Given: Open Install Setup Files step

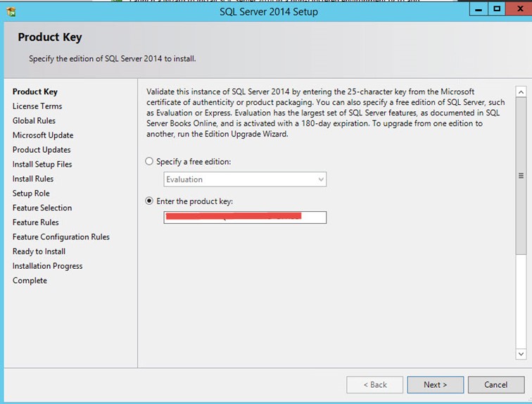Looking at the screenshot, I should click(x=42, y=164).
